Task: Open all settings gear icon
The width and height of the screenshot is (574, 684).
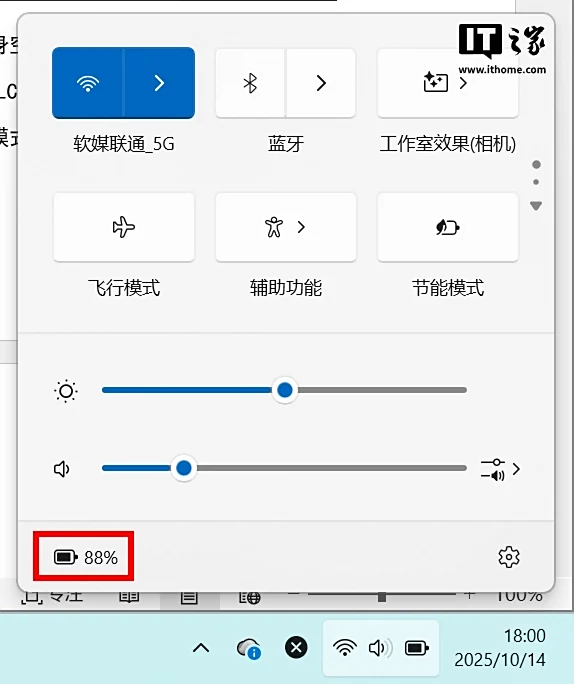Action: (509, 557)
